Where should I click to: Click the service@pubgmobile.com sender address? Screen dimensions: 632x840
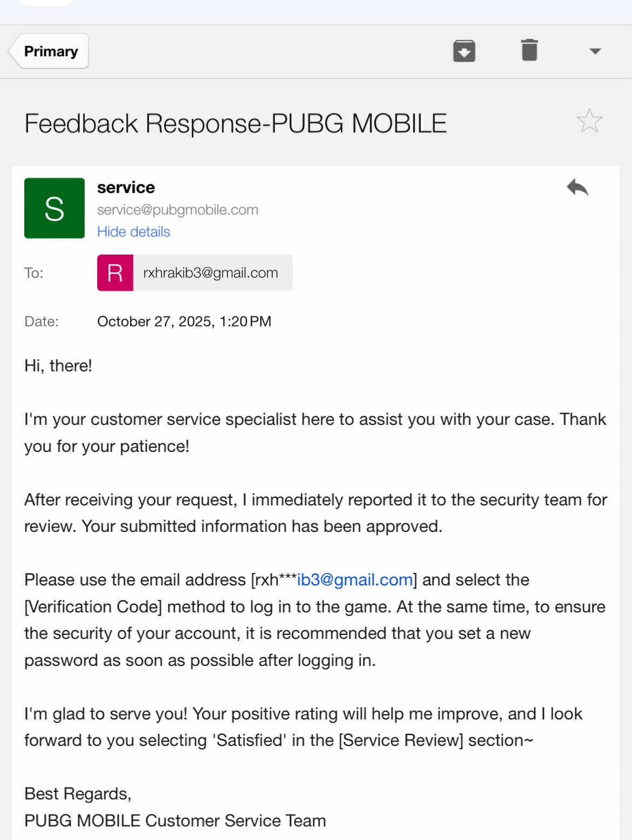click(178, 210)
